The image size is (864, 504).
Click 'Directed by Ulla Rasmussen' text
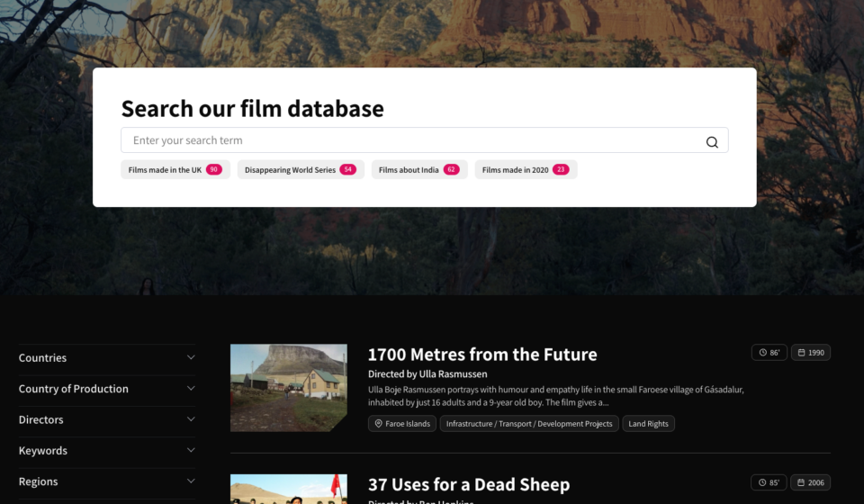coord(427,374)
